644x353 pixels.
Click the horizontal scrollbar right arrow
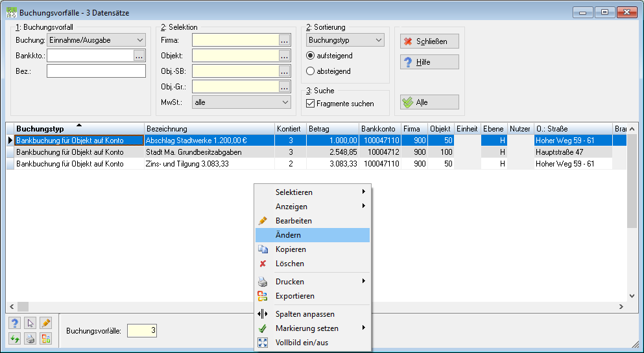coord(621,306)
